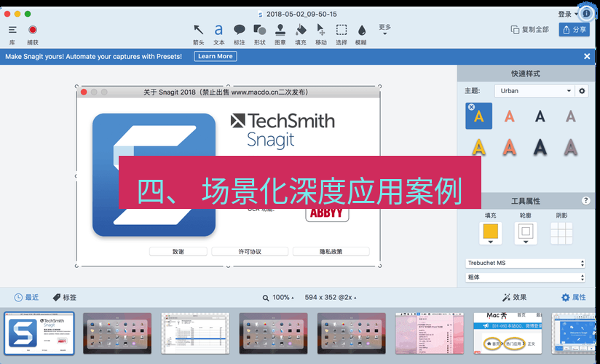The width and height of the screenshot is (600, 364).
Task: Select the Blur (模糊) tool
Action: pos(361,35)
